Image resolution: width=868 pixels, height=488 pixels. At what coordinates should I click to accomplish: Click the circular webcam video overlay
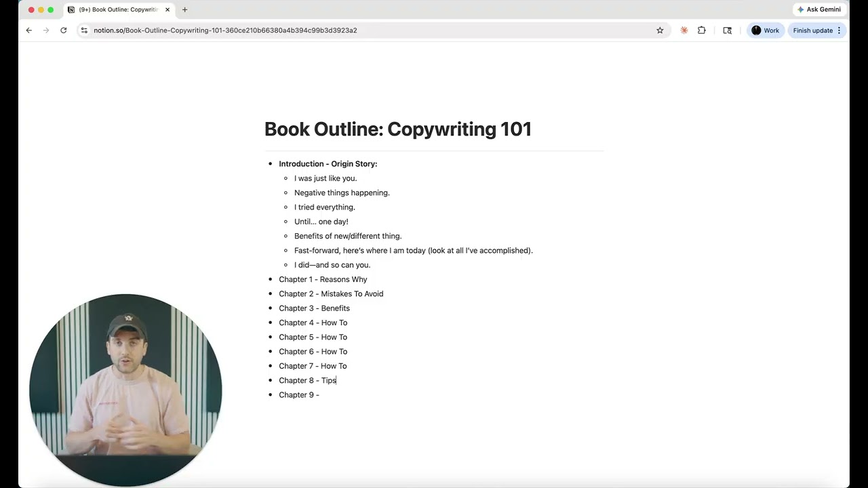coord(125,390)
